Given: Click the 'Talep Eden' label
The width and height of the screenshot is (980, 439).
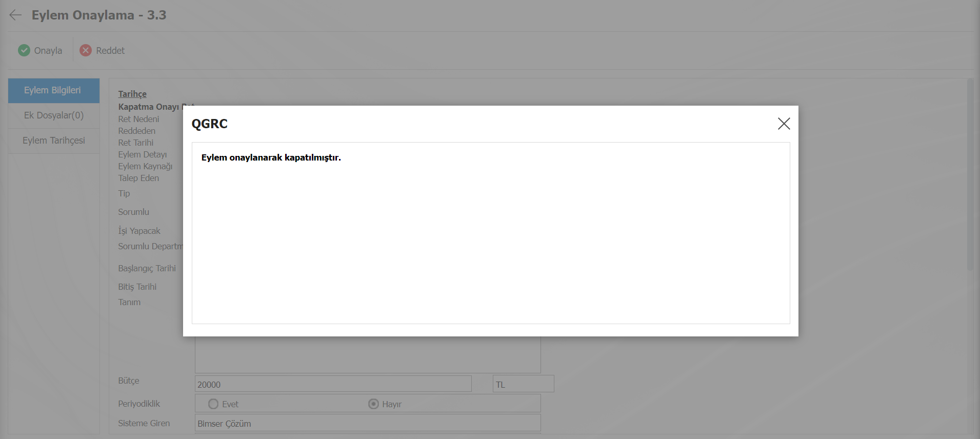Looking at the screenshot, I should click(138, 178).
